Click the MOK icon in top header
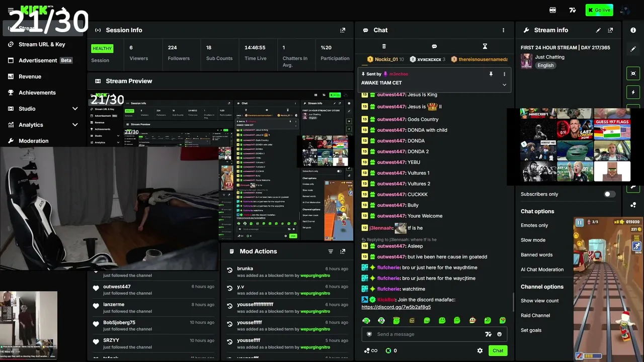The image size is (644, 362). 553,10
